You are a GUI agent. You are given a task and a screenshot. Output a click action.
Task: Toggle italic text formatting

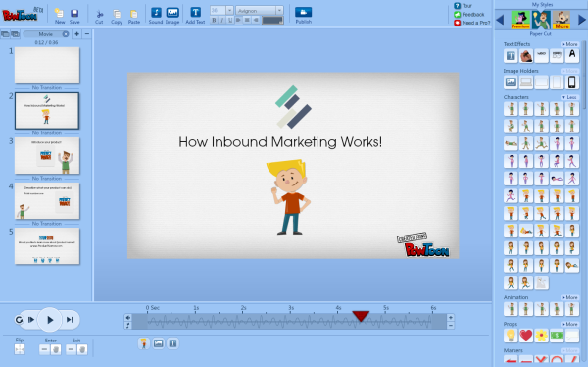click(222, 20)
